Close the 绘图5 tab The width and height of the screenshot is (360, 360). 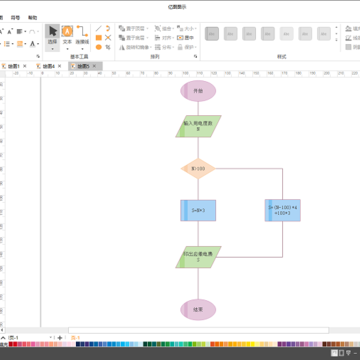point(94,66)
